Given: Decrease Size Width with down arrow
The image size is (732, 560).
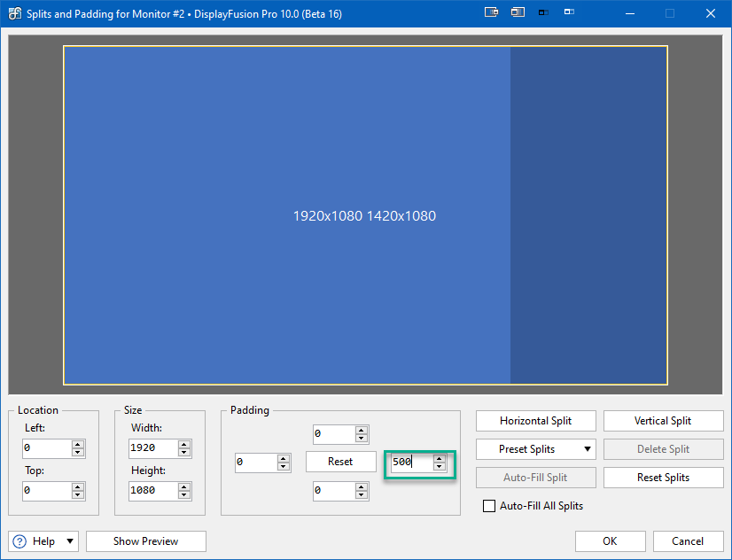Looking at the screenshot, I should [x=184, y=452].
